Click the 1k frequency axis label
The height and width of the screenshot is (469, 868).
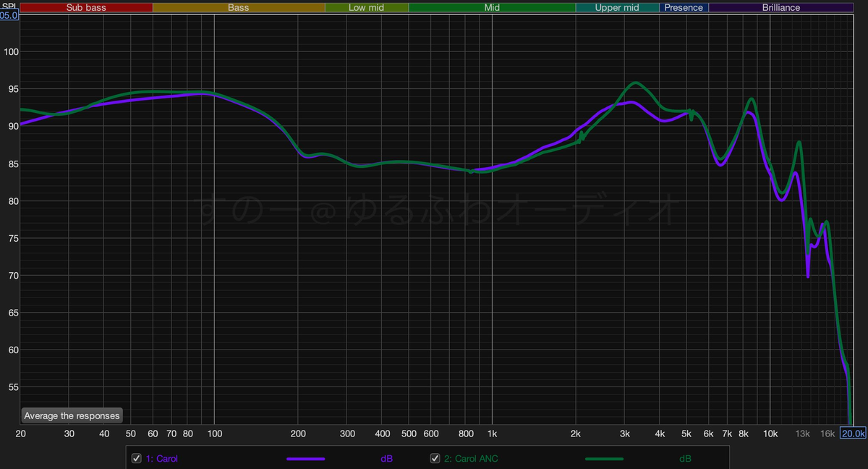click(x=492, y=434)
